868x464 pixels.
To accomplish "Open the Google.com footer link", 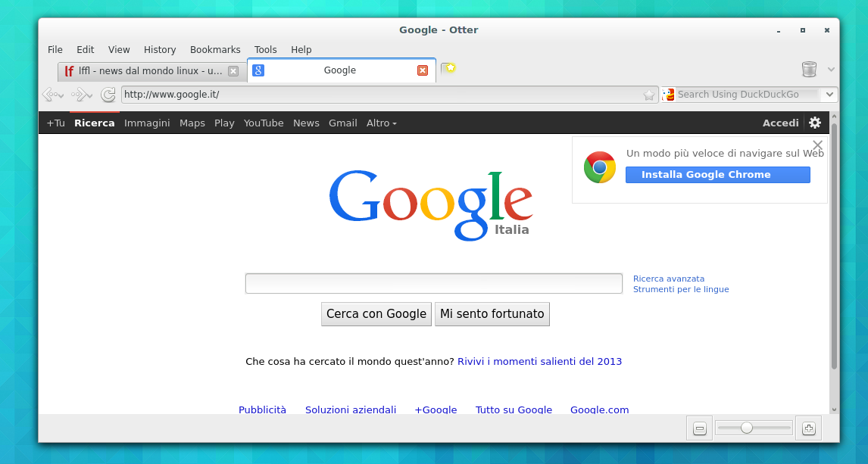I will (600, 410).
